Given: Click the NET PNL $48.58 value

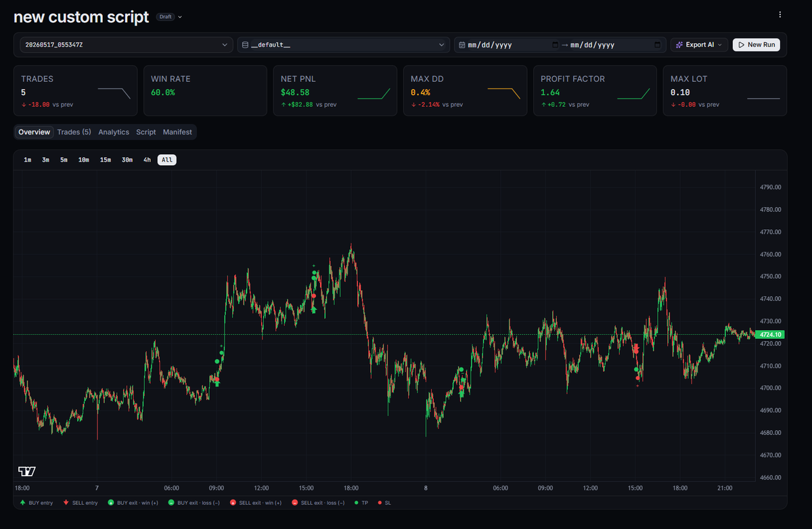Looking at the screenshot, I should [x=295, y=92].
